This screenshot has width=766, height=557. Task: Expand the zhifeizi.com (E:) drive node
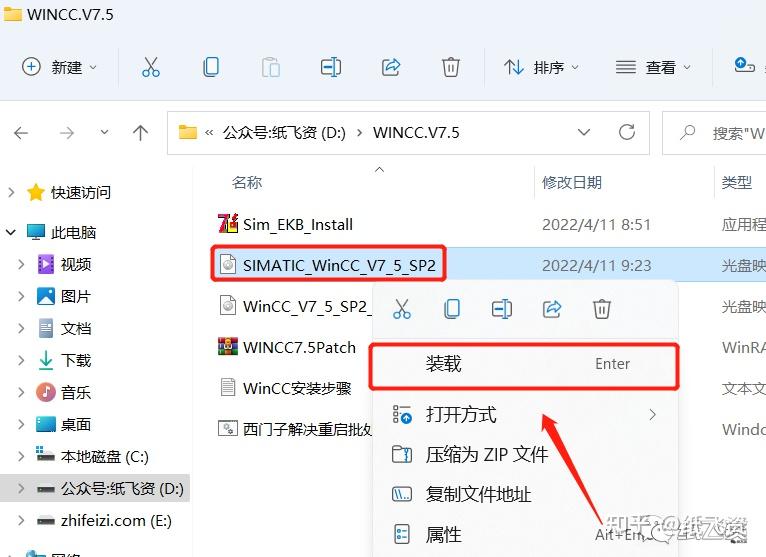[x=21, y=520]
